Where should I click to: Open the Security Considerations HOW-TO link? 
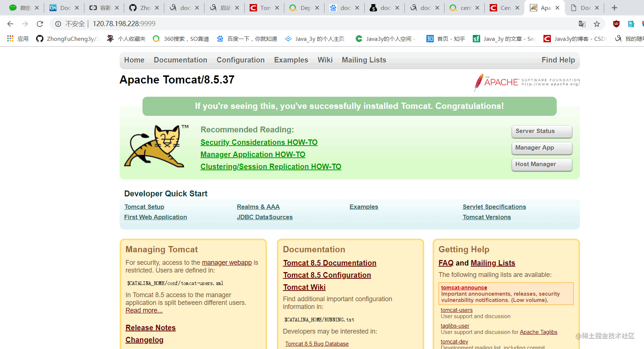[259, 142]
